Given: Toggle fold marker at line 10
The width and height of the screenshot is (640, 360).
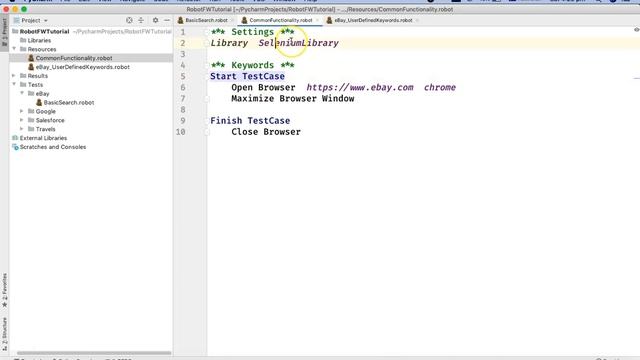Looking at the screenshot, I should (x=207, y=132).
